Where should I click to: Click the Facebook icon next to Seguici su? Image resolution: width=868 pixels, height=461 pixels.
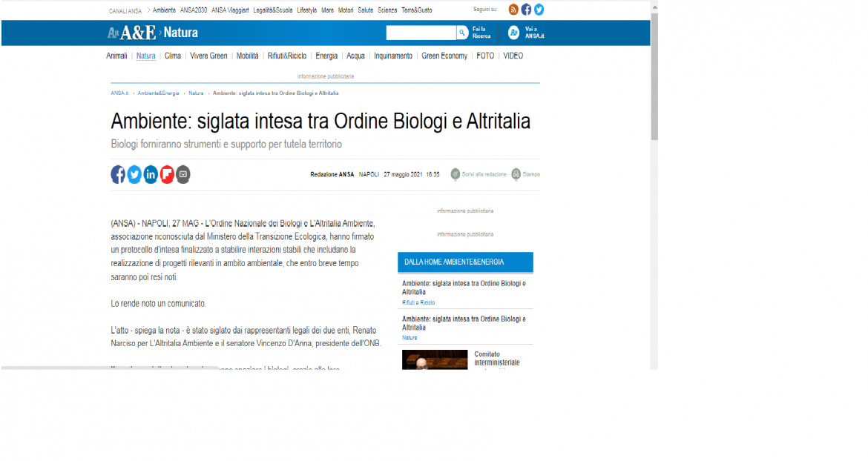(526, 10)
